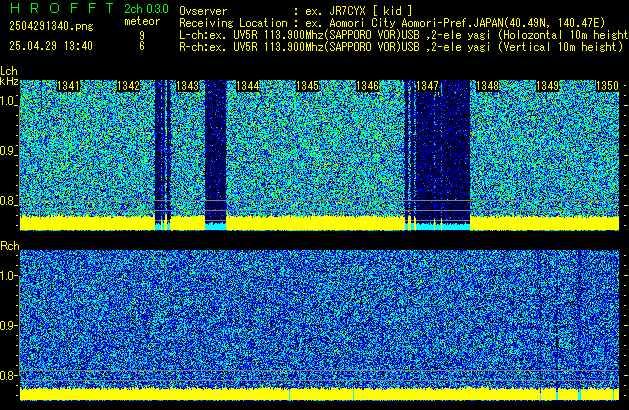Click the wide dark dropout band after 1347

click(442, 154)
